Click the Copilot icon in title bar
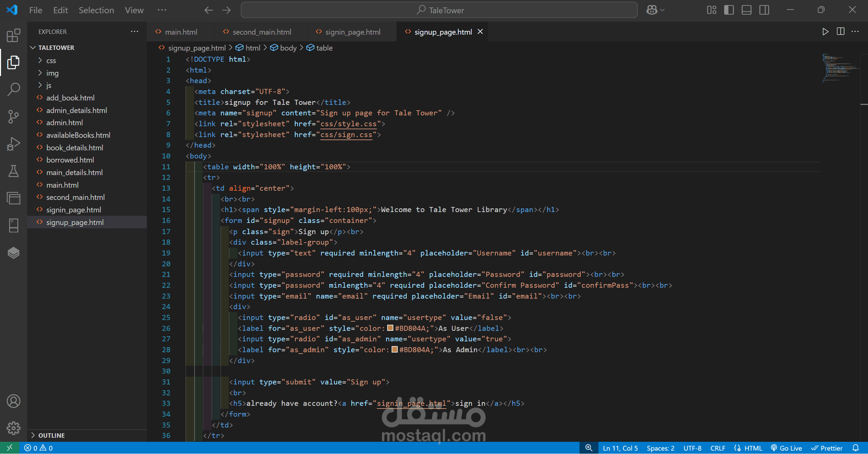 click(x=652, y=10)
